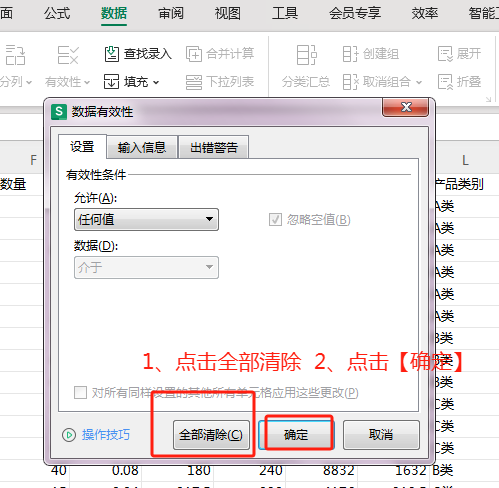This screenshot has height=488, width=499.
Task: Click the 折叠 collapse detail icon
Action: pos(445,82)
